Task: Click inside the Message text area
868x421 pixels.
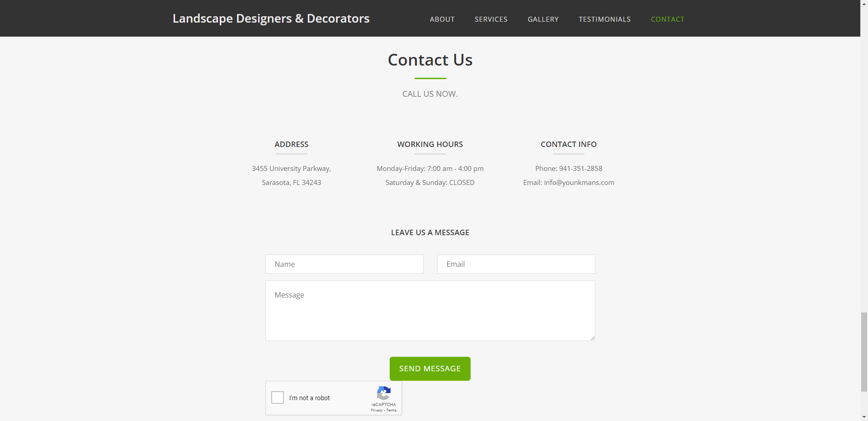Action: 430,311
